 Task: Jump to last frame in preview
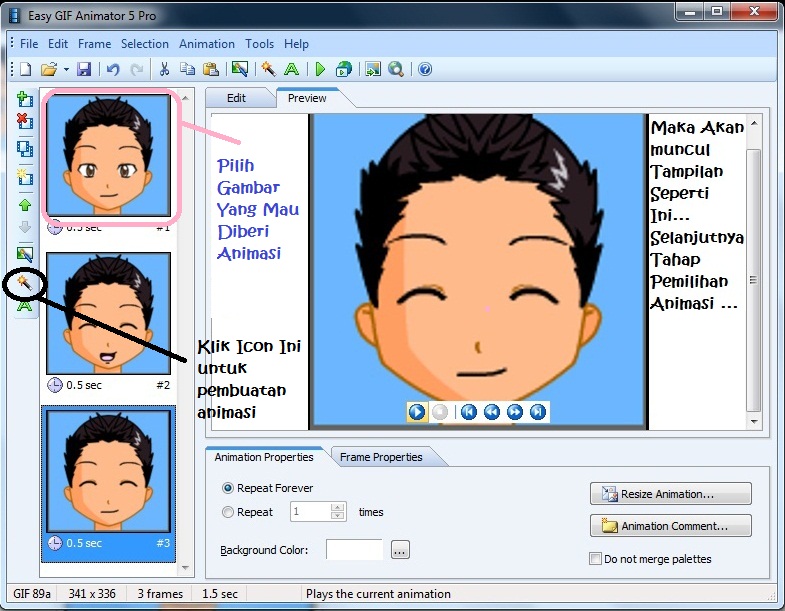[x=538, y=412]
